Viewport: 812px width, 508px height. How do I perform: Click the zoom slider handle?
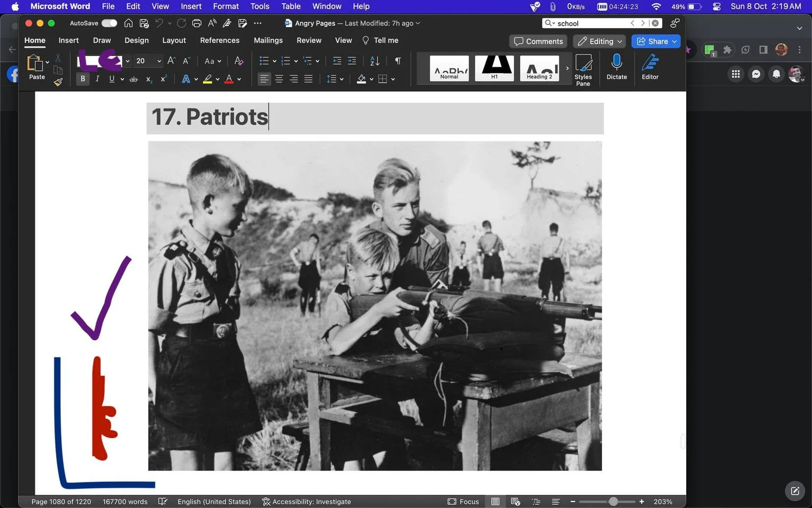click(613, 501)
